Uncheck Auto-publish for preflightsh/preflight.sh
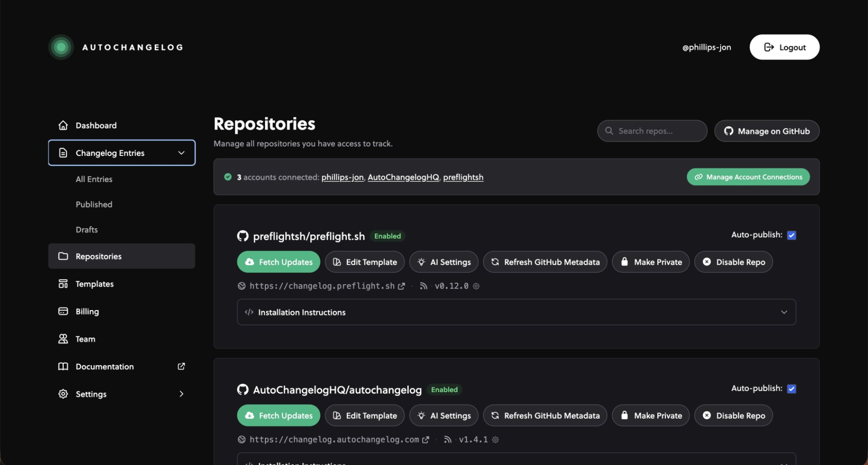This screenshot has width=868, height=465. click(792, 235)
